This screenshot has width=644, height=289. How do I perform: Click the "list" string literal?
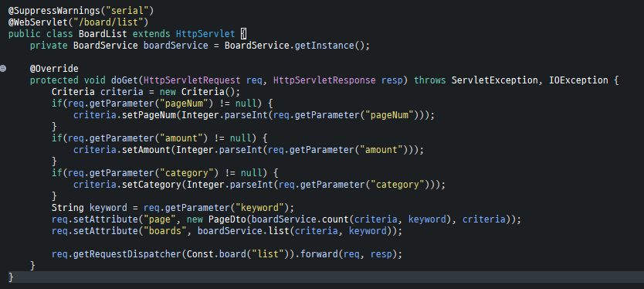[x=268, y=254]
